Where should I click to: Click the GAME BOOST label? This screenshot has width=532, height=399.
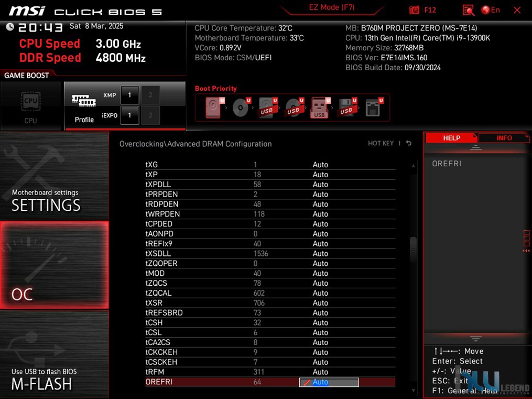[26, 76]
